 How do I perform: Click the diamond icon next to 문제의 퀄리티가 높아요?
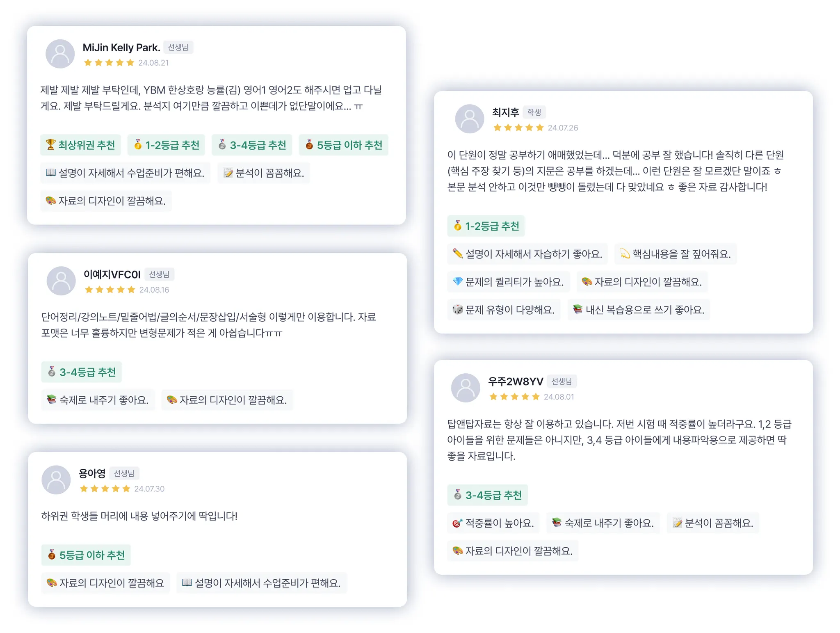coord(457,281)
